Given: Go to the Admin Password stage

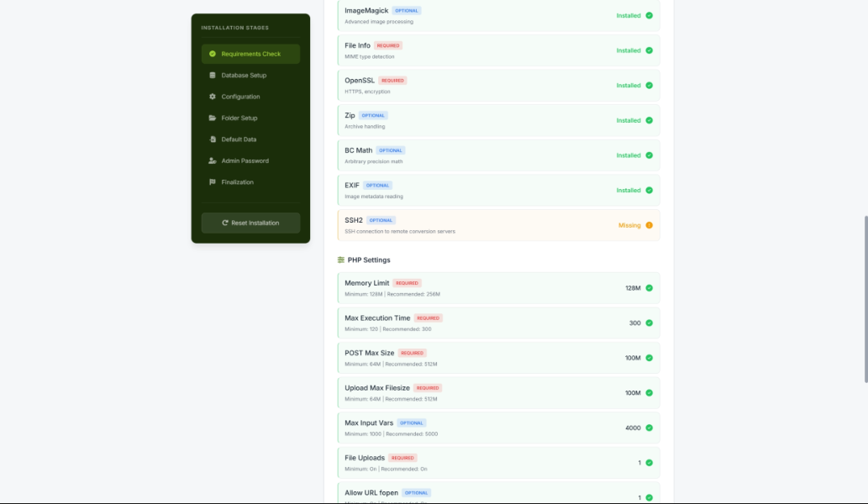Looking at the screenshot, I should 245,161.
